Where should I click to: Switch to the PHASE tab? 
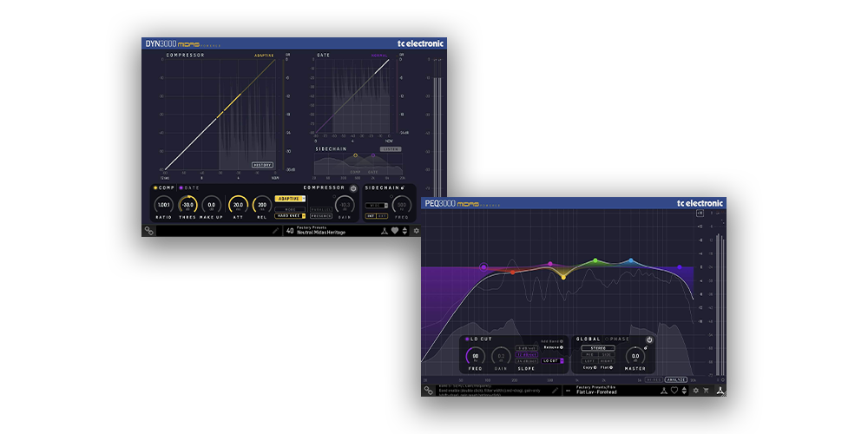[620, 339]
